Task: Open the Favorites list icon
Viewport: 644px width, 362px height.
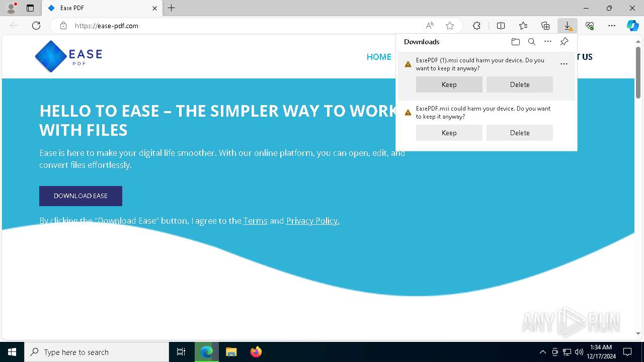Action: click(x=523, y=26)
